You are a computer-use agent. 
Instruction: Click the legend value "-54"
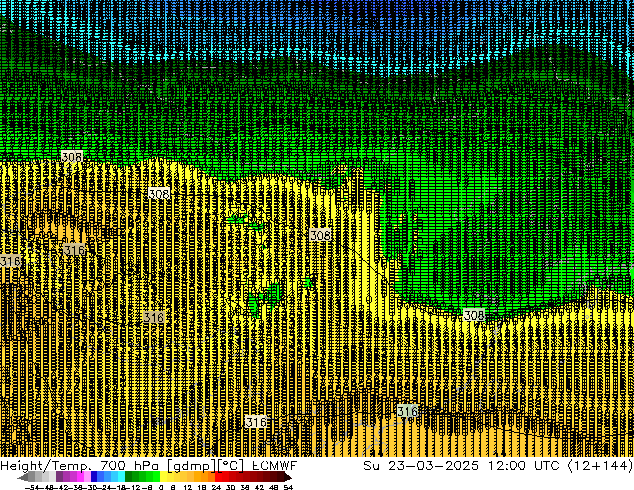[32, 487]
